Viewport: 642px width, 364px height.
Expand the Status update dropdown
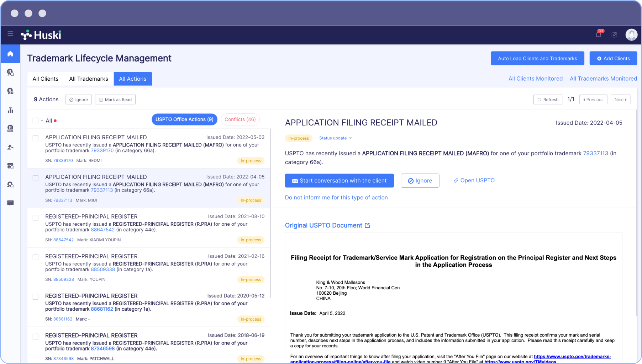click(x=335, y=138)
